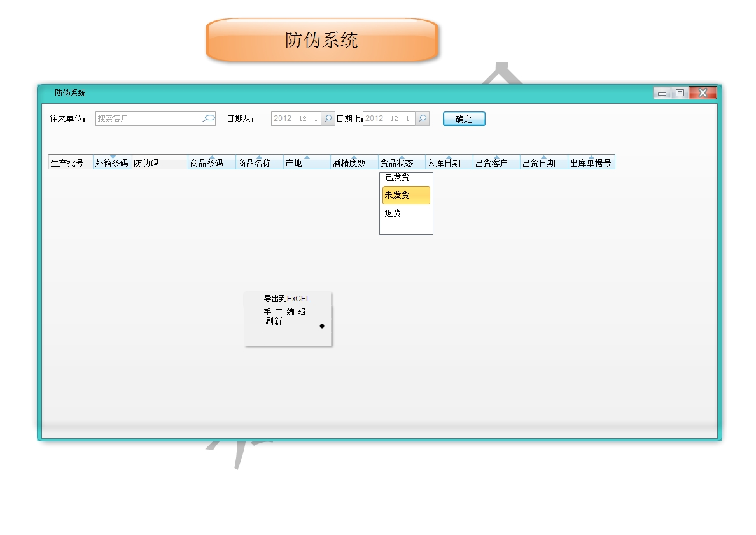Minimize the 防伪系统 window
Screen dimensions: 756x535
click(x=662, y=93)
